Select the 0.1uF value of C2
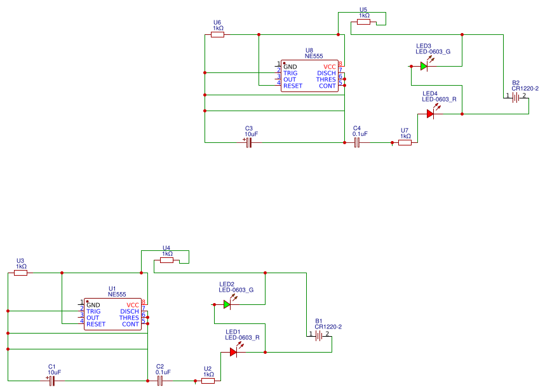Viewport: 545px width, 392px height. pos(163,372)
